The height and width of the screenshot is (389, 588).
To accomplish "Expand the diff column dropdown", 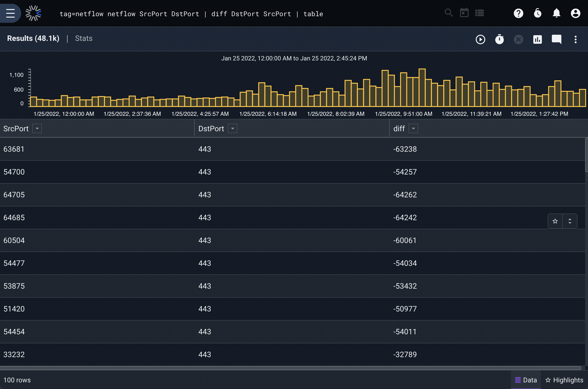I will (413, 128).
